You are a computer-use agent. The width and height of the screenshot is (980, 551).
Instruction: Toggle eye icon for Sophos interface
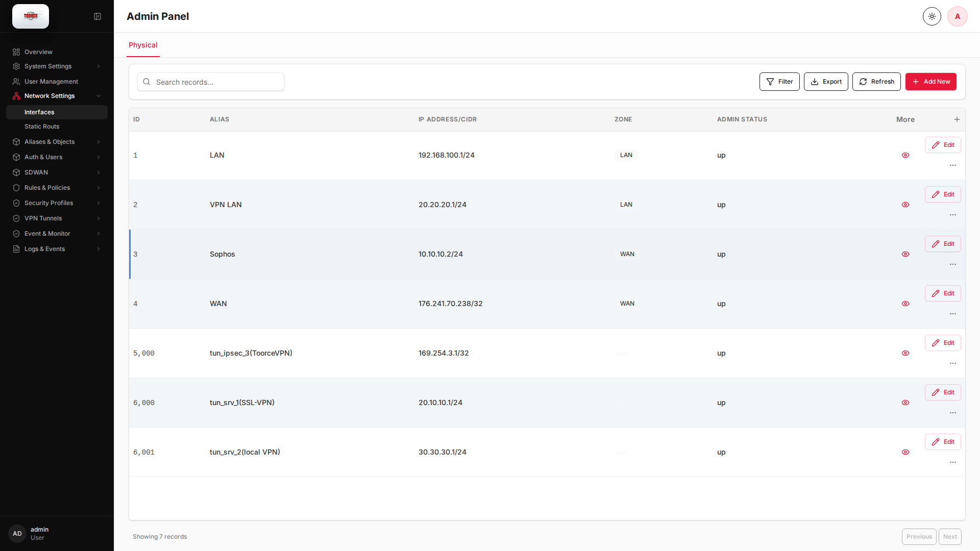905,254
